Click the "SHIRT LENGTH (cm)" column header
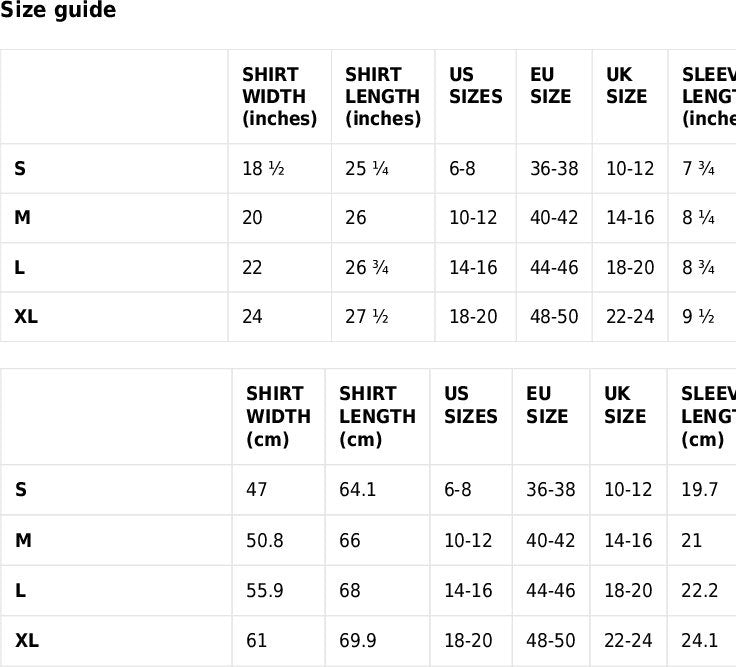Screen dimensions: 736x667 tap(377, 417)
